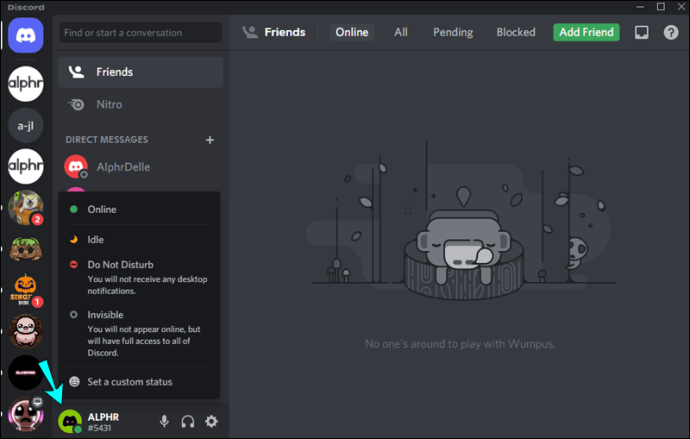Click the Friends header title

(x=284, y=32)
